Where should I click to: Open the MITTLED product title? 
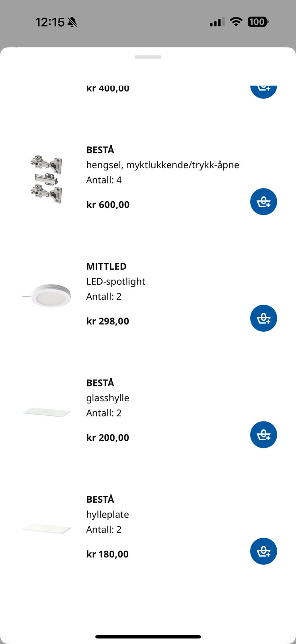(x=106, y=266)
